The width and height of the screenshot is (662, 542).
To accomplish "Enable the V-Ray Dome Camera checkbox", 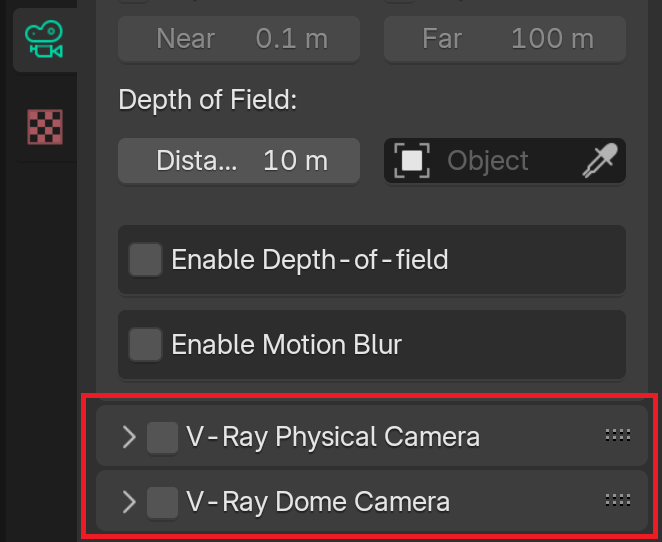I will click(163, 502).
